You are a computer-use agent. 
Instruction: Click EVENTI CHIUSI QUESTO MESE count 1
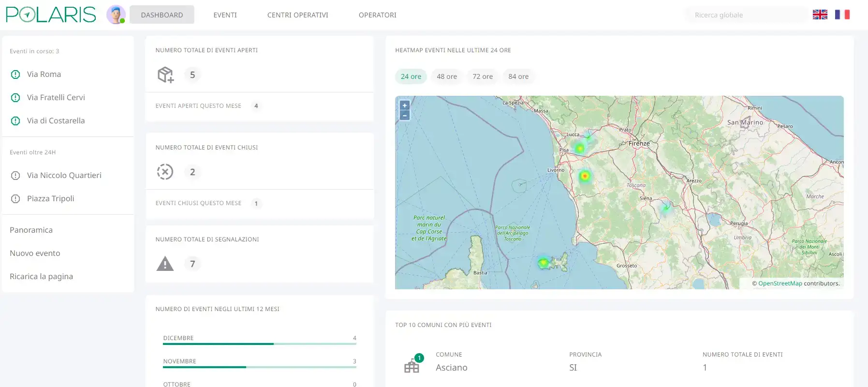[x=256, y=203]
